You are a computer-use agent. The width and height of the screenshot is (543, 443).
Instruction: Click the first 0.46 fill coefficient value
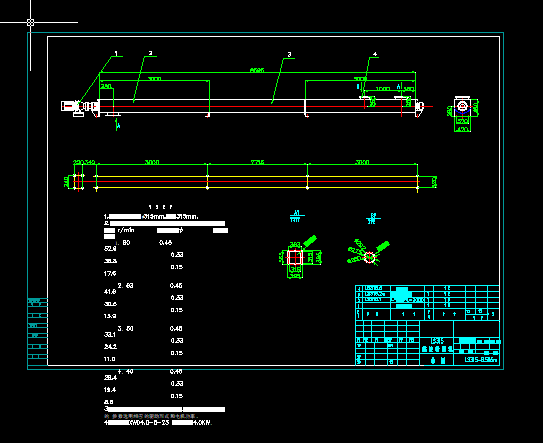(166, 243)
